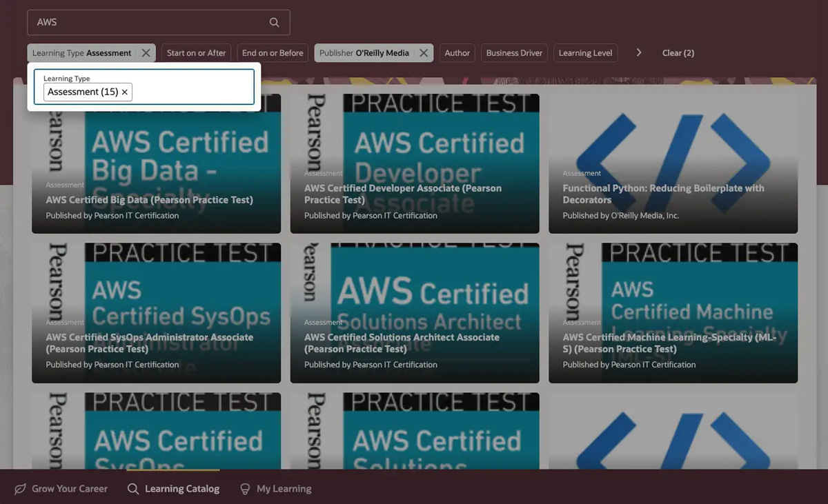This screenshot has height=504, width=828.
Task: Open the Learning Type Assessment filter chip
Action: tap(82, 53)
